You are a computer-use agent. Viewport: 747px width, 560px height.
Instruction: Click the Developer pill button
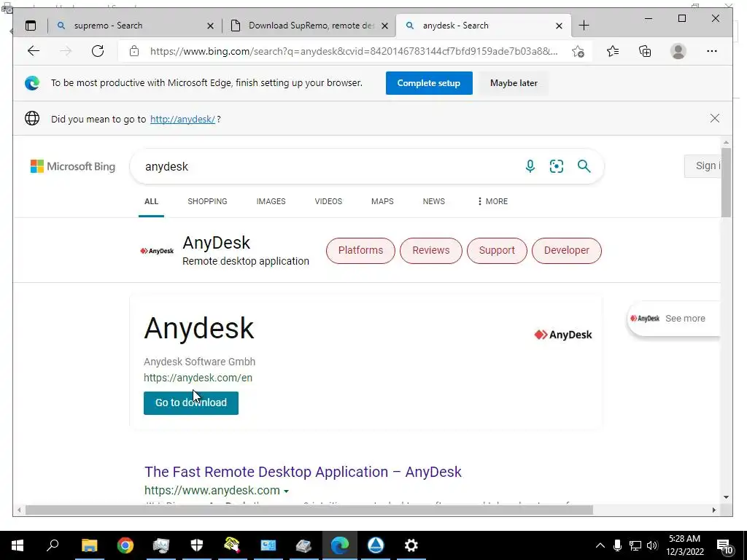(x=566, y=251)
